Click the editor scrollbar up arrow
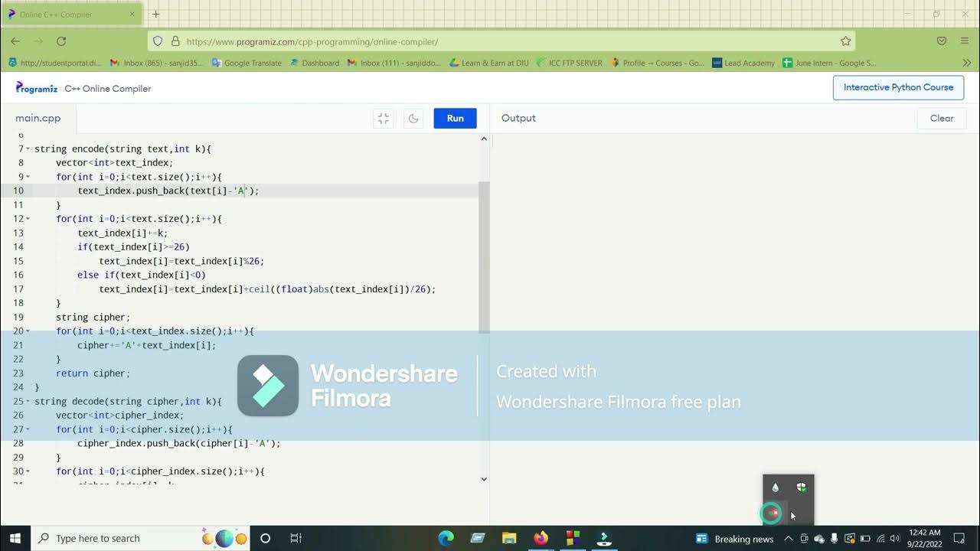Screen dimensions: 980x551 click(x=484, y=139)
